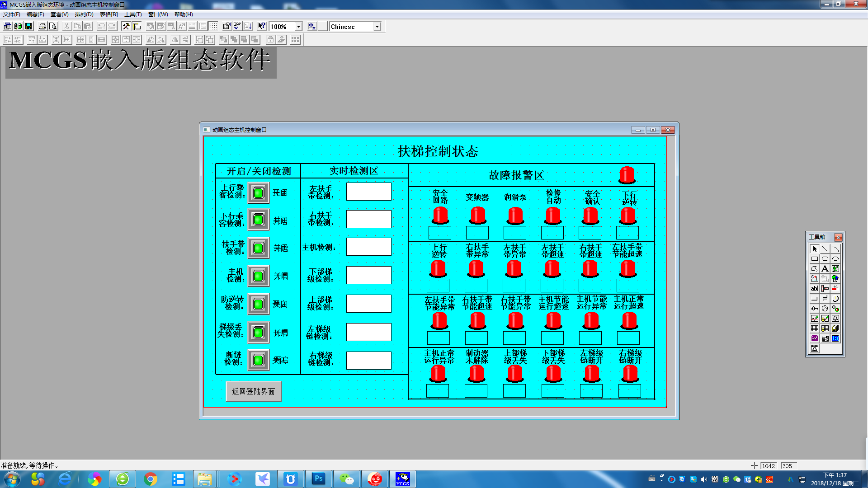Click the context help arrow-question icon
The width and height of the screenshot is (868, 488).
[x=261, y=27]
